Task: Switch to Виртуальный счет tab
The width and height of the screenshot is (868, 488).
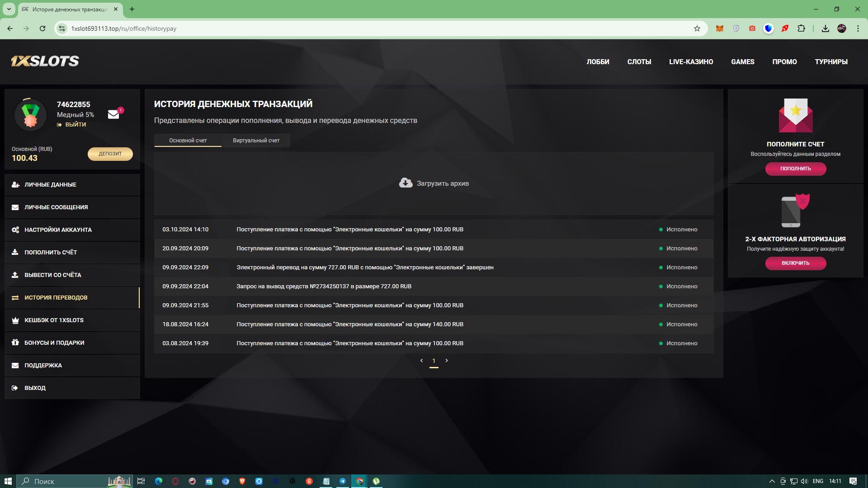Action: pos(256,141)
